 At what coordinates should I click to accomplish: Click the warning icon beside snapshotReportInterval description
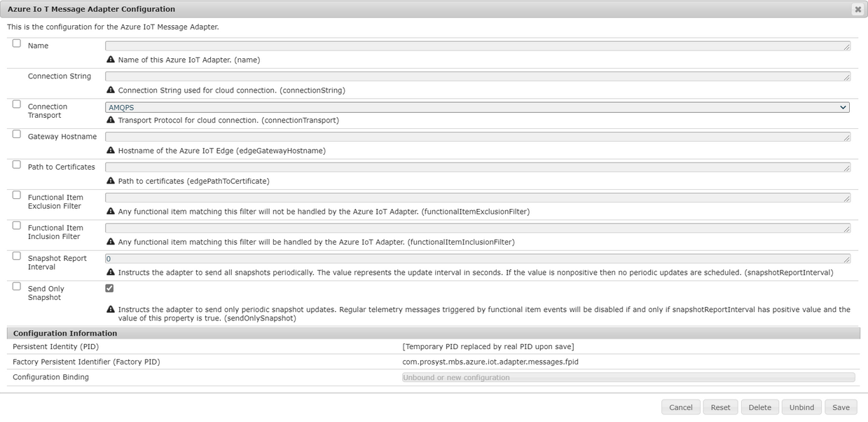click(x=111, y=272)
